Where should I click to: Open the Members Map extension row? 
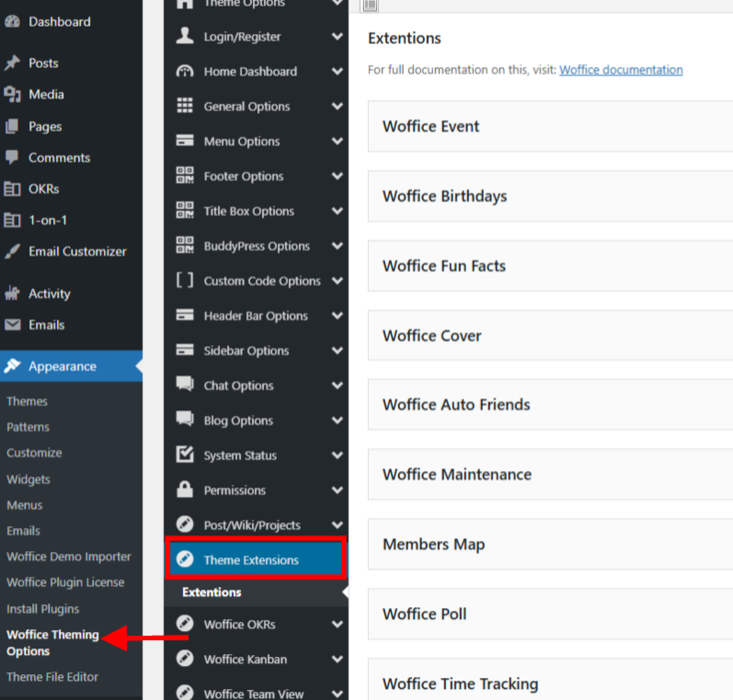(550, 545)
